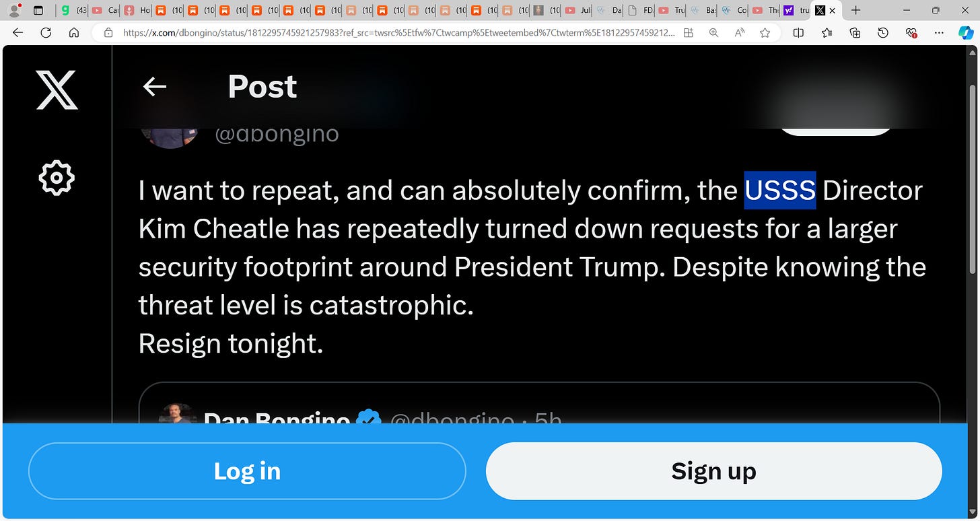Open the Collections icon in the toolbar

point(855,32)
